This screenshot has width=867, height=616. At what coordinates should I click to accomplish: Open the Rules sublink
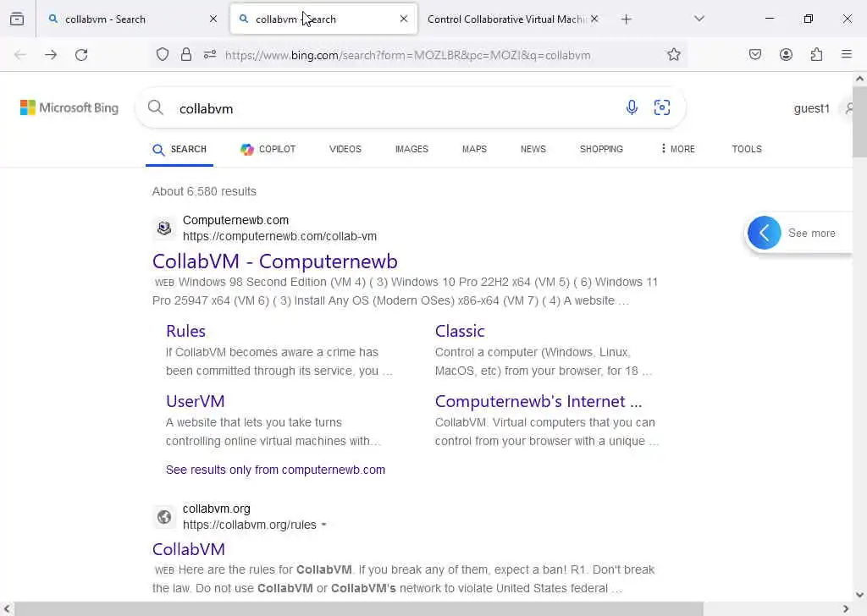[185, 331]
